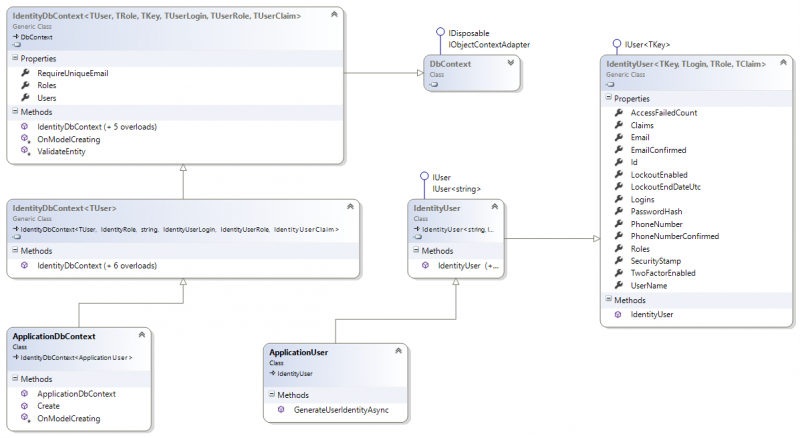
Task: Collapse Methods section in IdentityUser<TKey...> class
Action: click(x=609, y=299)
